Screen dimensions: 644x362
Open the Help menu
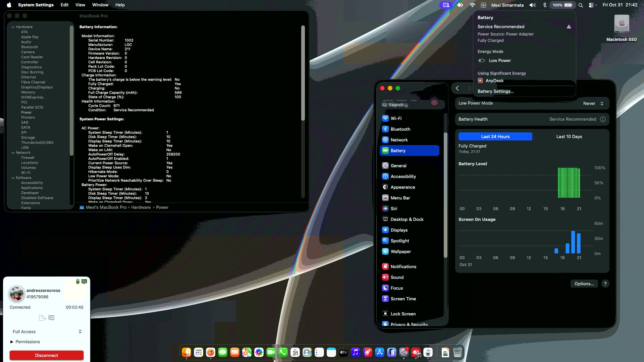click(x=120, y=5)
